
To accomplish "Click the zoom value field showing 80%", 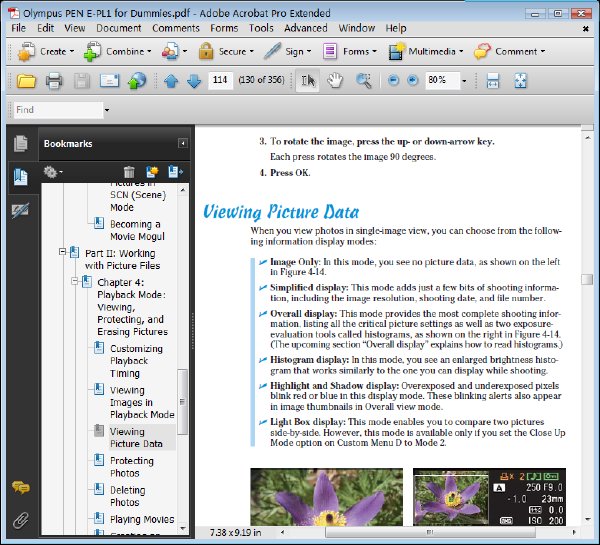I will pyautogui.click(x=442, y=80).
